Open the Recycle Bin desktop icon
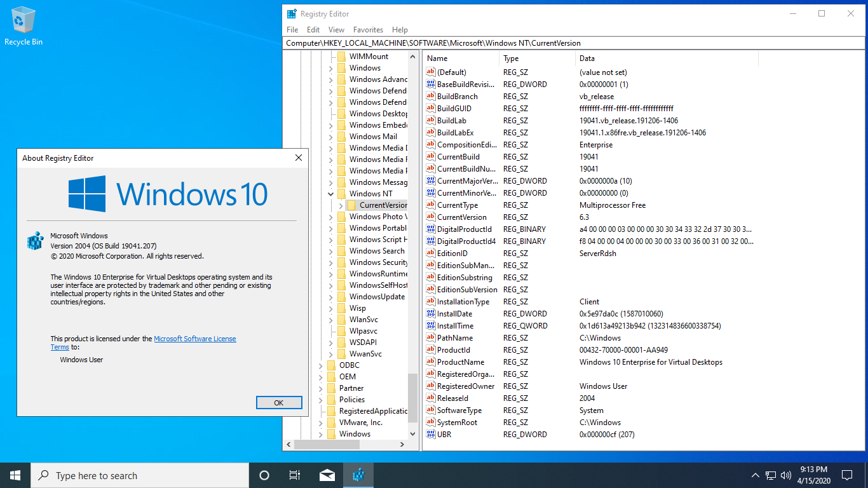Image resolution: width=868 pixels, height=488 pixels. [x=24, y=27]
